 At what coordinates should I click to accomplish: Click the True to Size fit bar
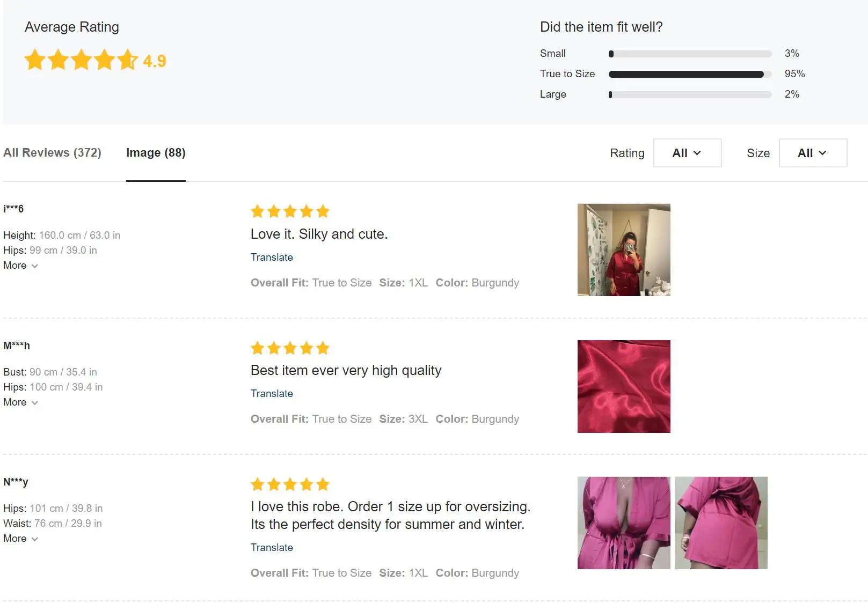tap(689, 74)
